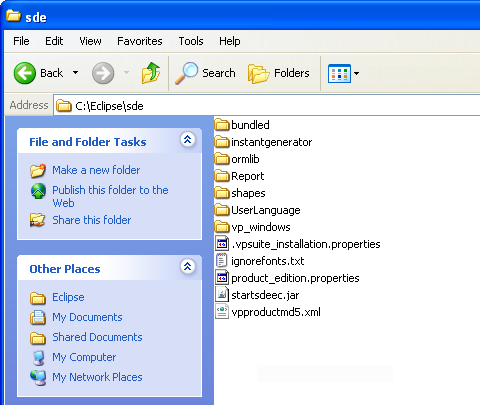Click Make a new folder link

pyautogui.click(x=96, y=170)
